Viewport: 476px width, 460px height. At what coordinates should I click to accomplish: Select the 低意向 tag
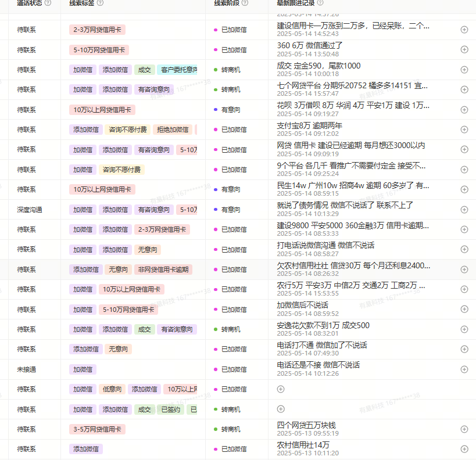click(x=112, y=389)
